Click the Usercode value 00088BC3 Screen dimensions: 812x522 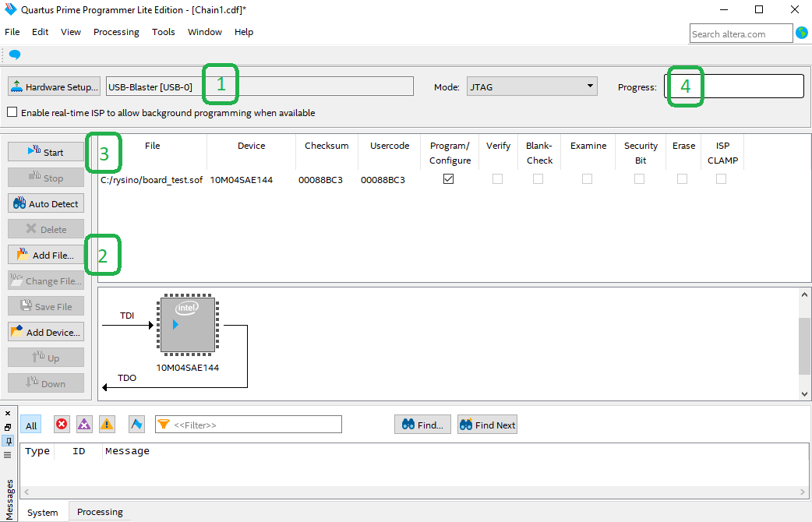[x=383, y=180]
